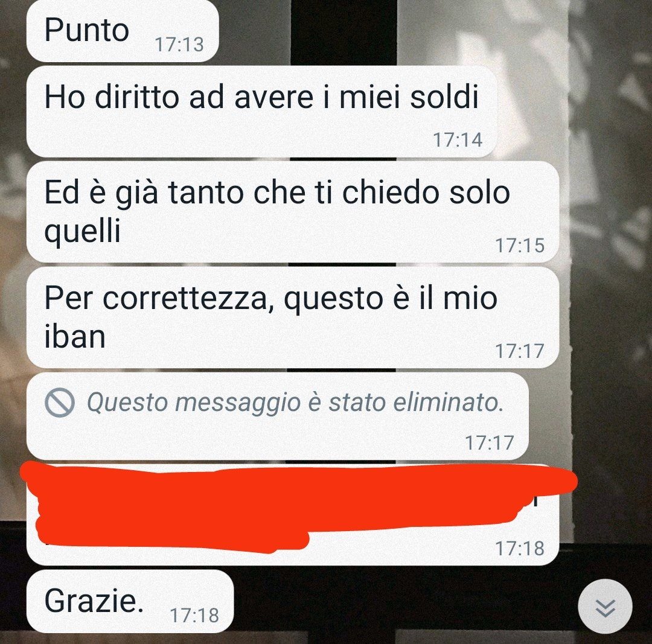The image size is (652, 644).
Task: Select 'Ho diritto ad avere i miei soldi' message
Action: pyautogui.click(x=262, y=112)
